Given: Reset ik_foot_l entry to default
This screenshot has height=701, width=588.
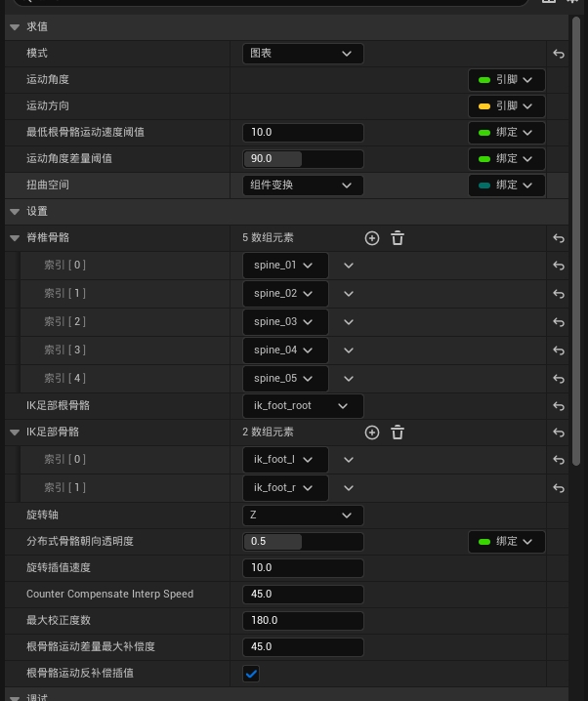Looking at the screenshot, I should tap(559, 460).
